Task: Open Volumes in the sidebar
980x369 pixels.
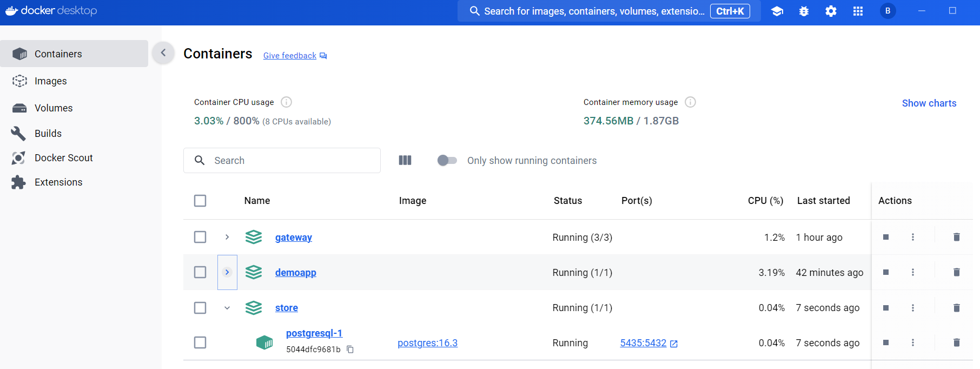Action: pos(74,108)
